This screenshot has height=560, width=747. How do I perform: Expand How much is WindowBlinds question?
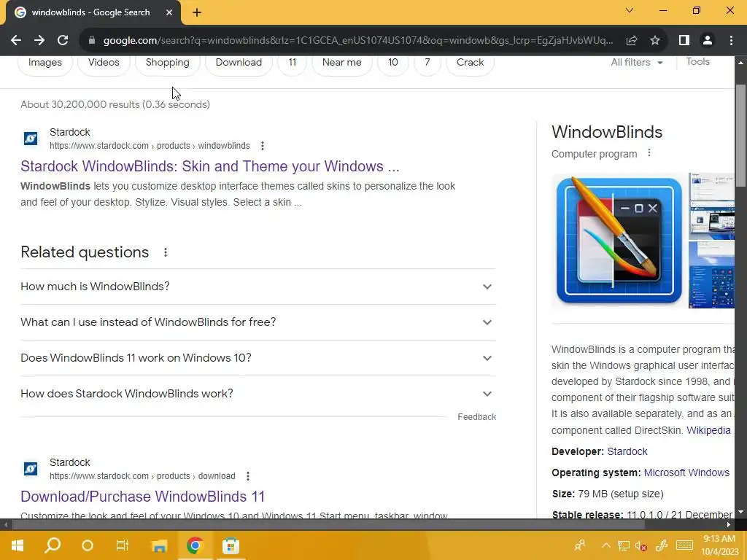pyautogui.click(x=258, y=287)
